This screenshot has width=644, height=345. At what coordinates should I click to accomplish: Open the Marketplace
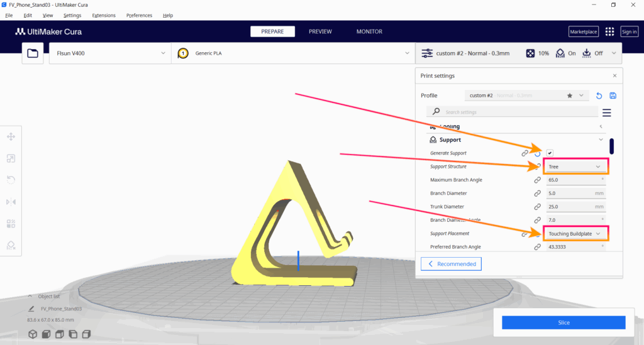[583, 31]
